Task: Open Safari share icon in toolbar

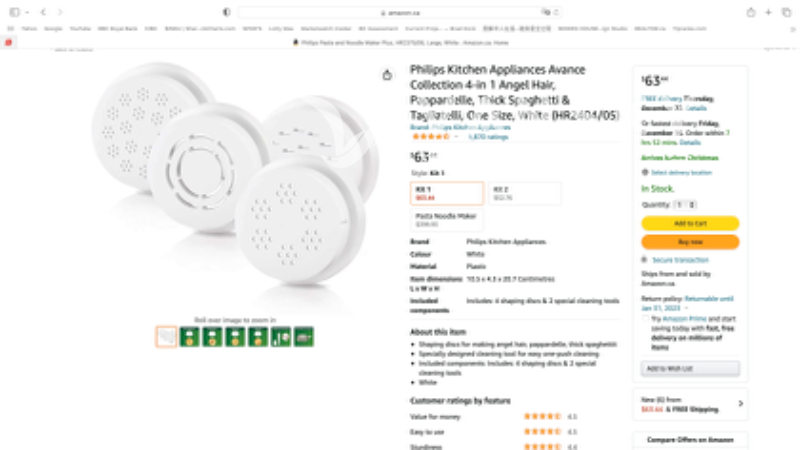Action: pos(751,12)
